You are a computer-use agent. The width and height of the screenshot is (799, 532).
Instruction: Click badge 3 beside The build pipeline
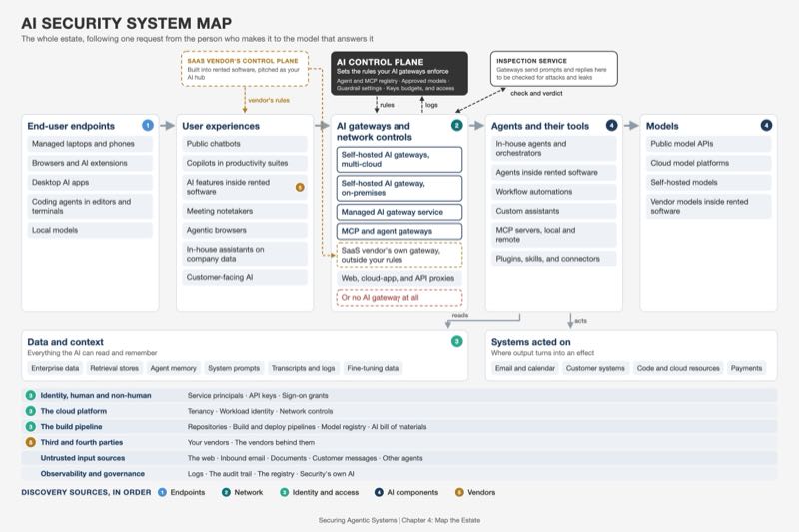pos(31,426)
